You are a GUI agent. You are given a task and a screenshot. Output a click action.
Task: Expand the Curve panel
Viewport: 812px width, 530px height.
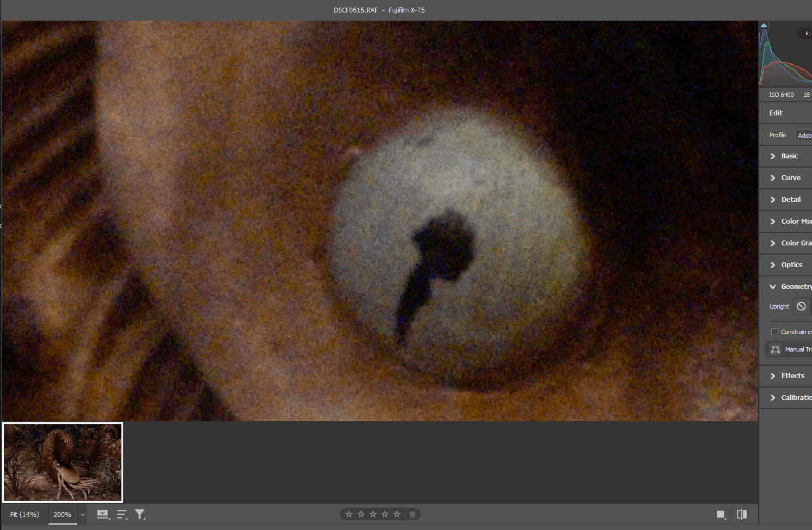pos(785,178)
